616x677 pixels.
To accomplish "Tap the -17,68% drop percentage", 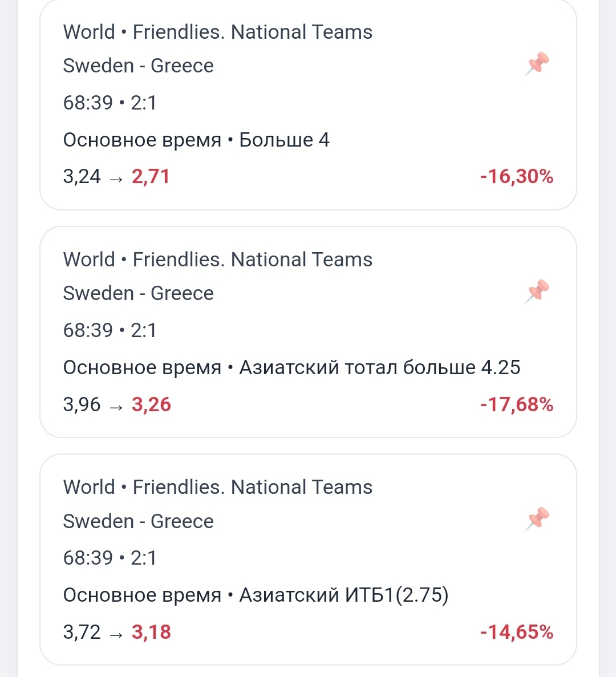I will click(517, 404).
